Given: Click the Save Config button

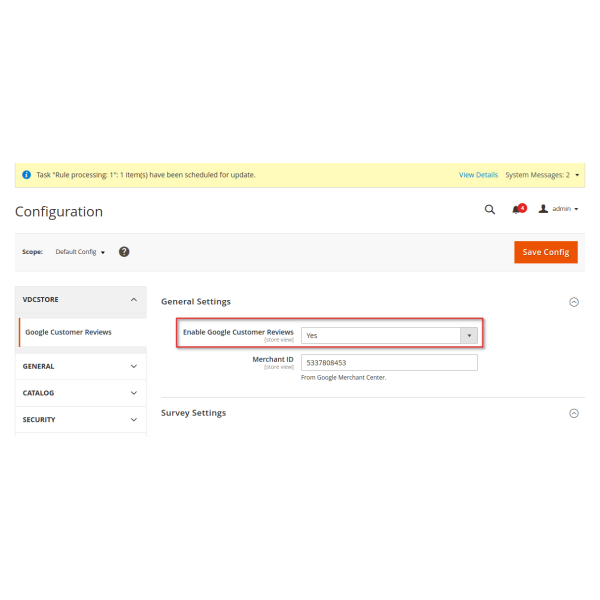Looking at the screenshot, I should pyautogui.click(x=545, y=252).
